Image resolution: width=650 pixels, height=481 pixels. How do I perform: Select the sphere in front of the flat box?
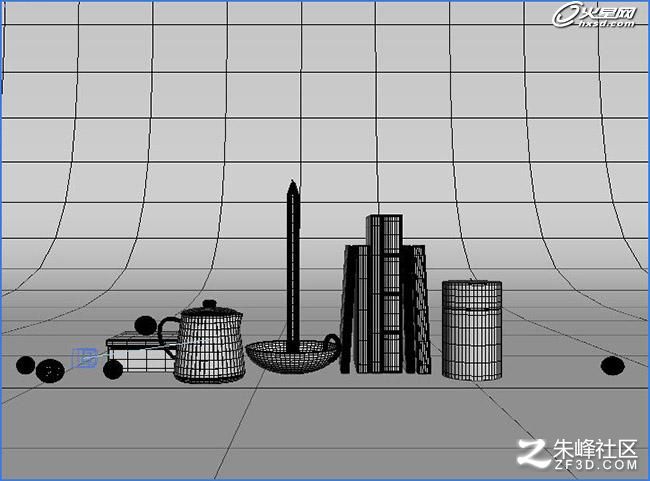tap(113, 369)
